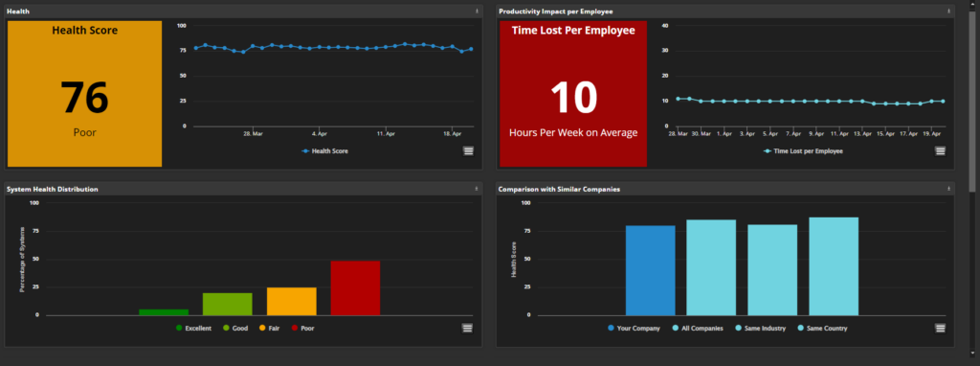Viewport: 980px width, 366px height.
Task: Toggle the Time Lost per Employee legend
Action: (803, 150)
